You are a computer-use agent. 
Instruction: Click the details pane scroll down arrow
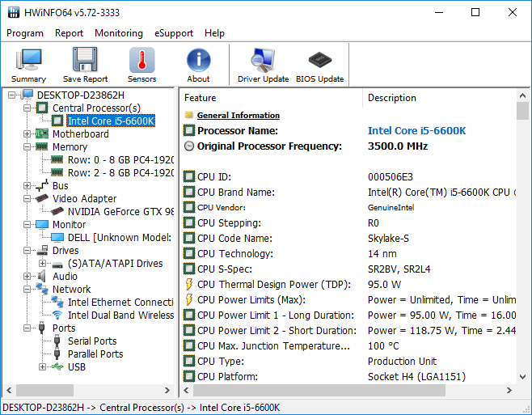click(522, 377)
